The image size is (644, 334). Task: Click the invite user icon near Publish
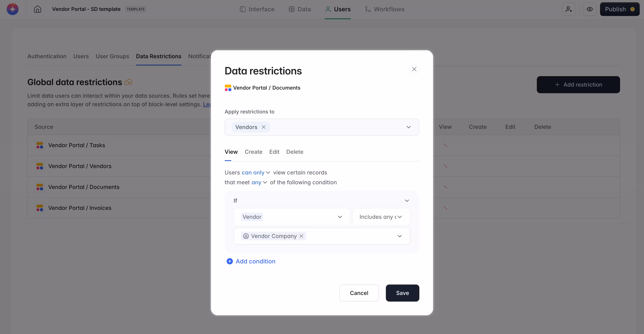[x=568, y=9]
